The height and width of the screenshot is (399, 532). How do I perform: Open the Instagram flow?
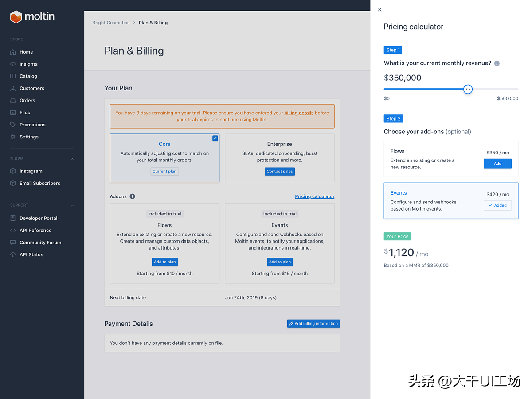click(x=31, y=171)
